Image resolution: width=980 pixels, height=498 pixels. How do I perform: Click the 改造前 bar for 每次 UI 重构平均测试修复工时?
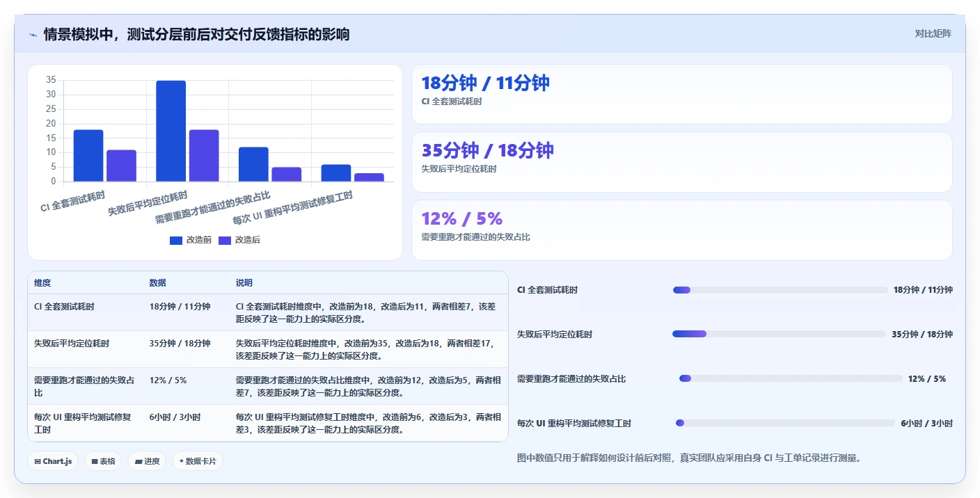click(336, 173)
